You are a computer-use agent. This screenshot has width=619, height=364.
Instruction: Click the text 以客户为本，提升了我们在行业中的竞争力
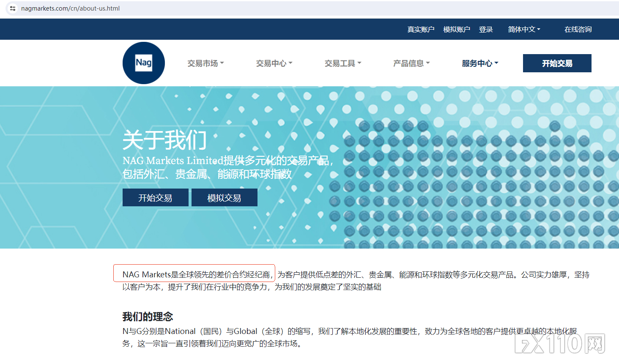tap(195, 287)
